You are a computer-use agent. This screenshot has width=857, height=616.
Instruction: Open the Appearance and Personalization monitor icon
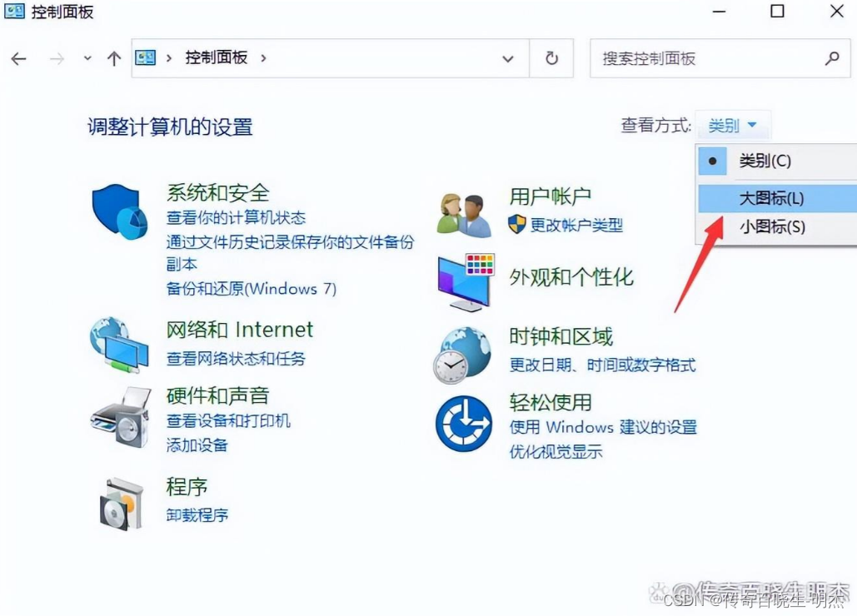pos(466,282)
